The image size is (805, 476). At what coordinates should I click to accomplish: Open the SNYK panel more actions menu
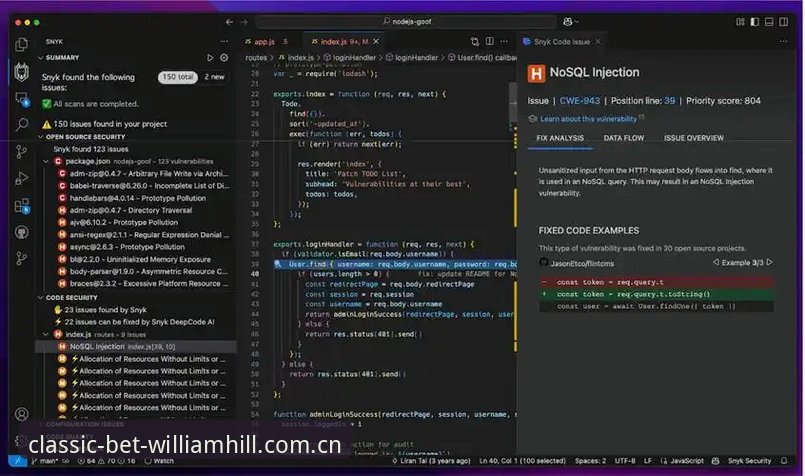pyautogui.click(x=224, y=42)
